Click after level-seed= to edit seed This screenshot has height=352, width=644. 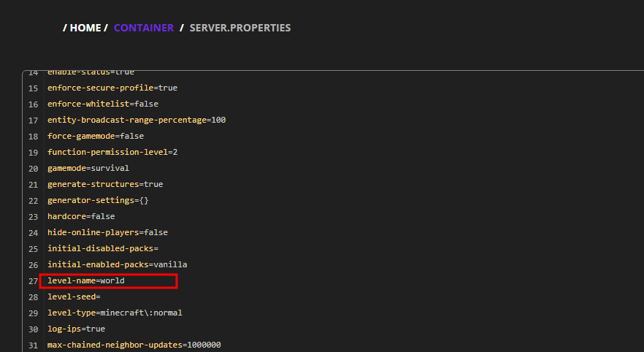pos(101,296)
